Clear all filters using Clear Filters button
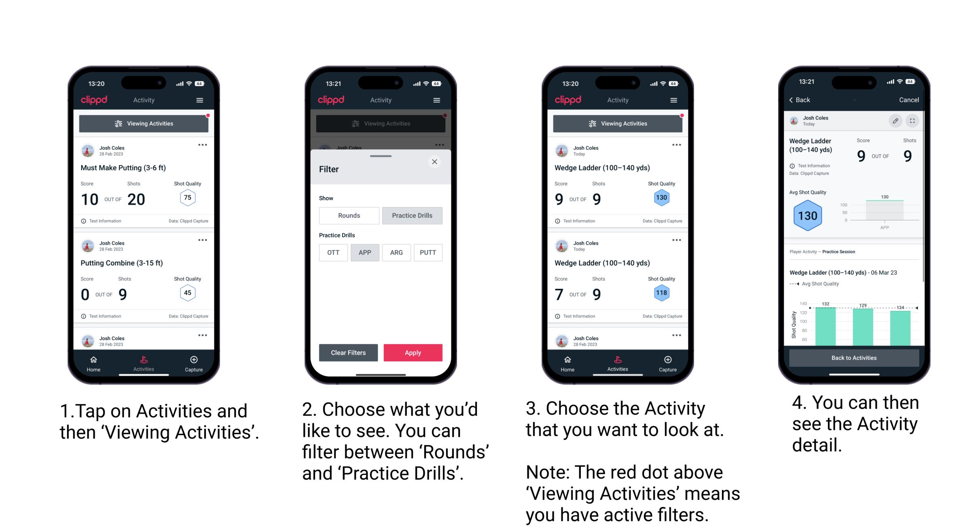Image resolution: width=980 pixels, height=527 pixels. [x=349, y=352]
